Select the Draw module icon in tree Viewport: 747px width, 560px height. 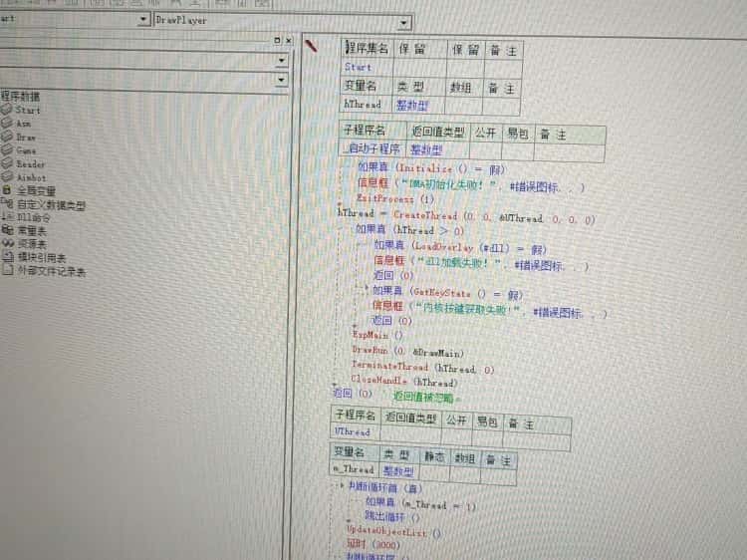coord(7,137)
